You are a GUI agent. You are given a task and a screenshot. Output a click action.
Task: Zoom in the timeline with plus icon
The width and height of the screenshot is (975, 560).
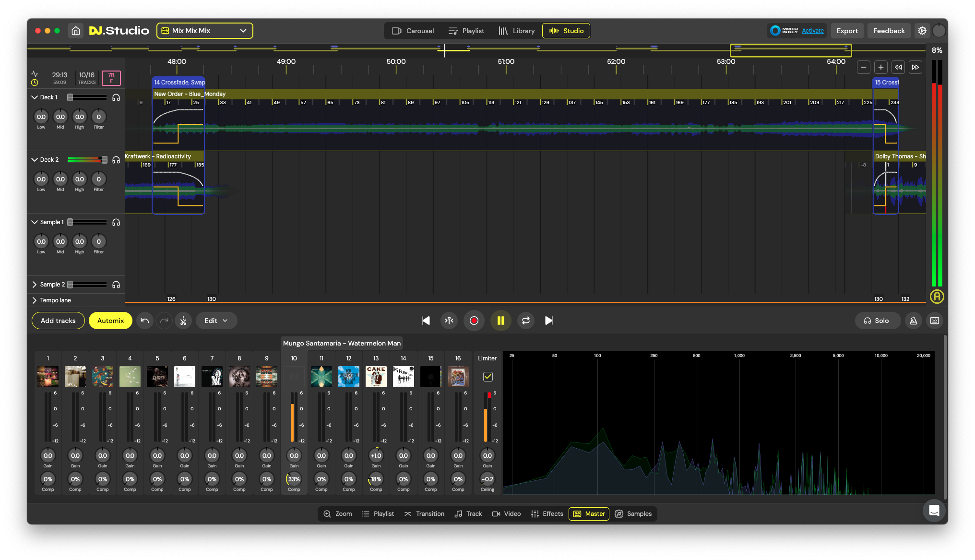coord(881,67)
